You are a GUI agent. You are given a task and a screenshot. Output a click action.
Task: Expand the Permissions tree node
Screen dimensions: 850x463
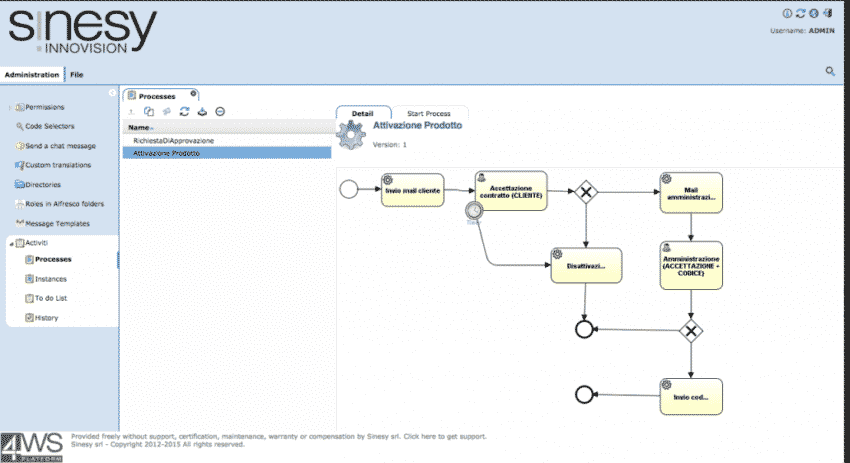coord(9,107)
